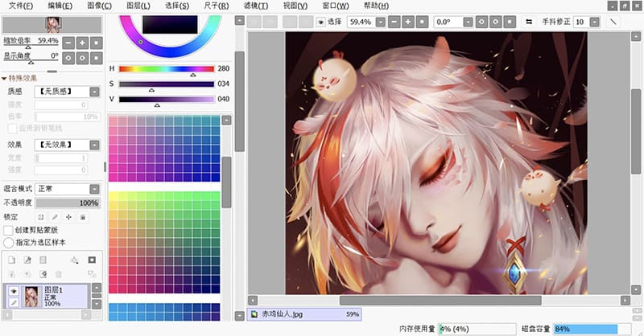The image size is (644, 336).
Task: Open the 图像(C) menu
Action: click(x=99, y=6)
